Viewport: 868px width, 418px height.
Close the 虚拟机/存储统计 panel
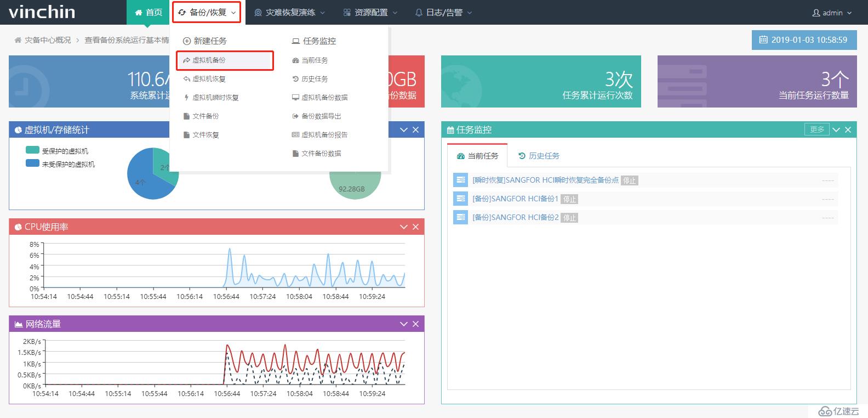pos(416,130)
